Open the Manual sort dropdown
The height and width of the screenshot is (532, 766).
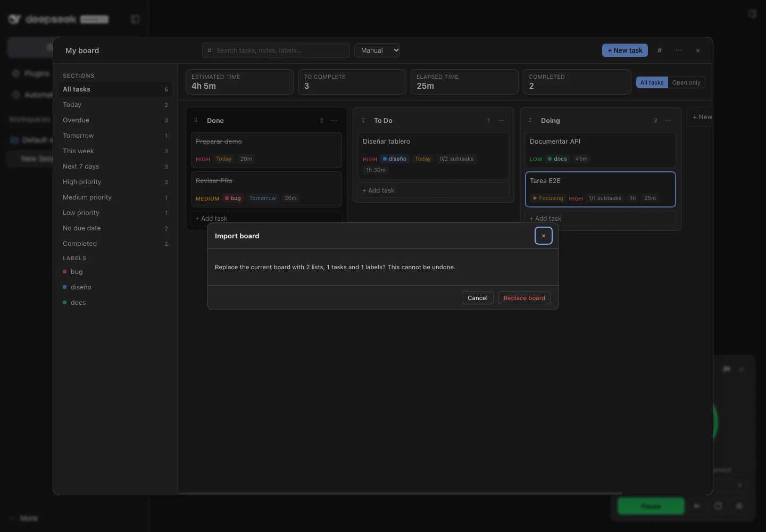(377, 51)
